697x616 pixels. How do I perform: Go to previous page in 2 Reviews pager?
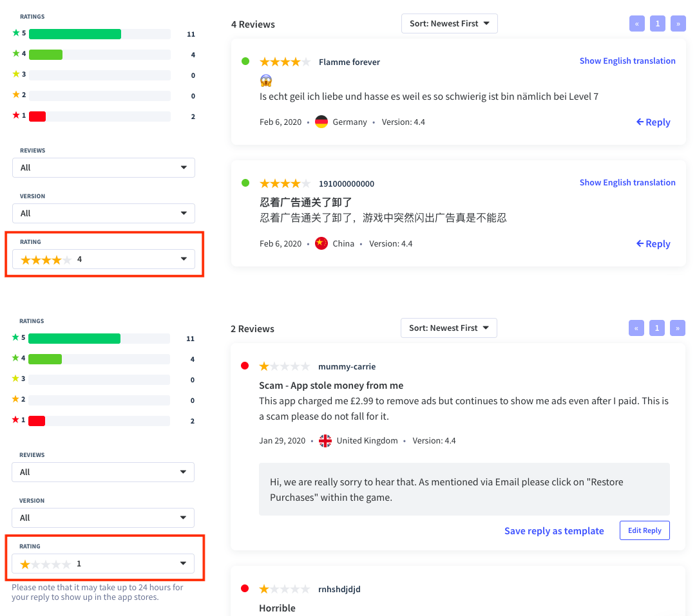[636, 328]
